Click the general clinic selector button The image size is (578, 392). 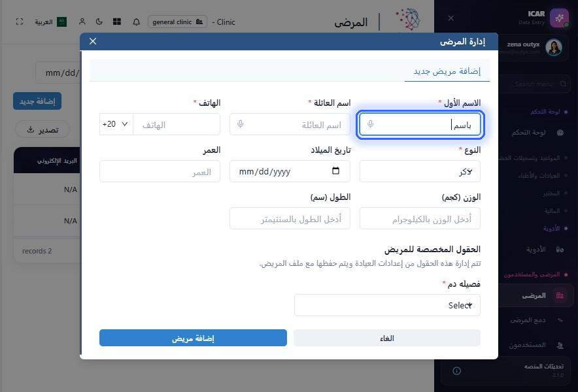click(x=177, y=22)
